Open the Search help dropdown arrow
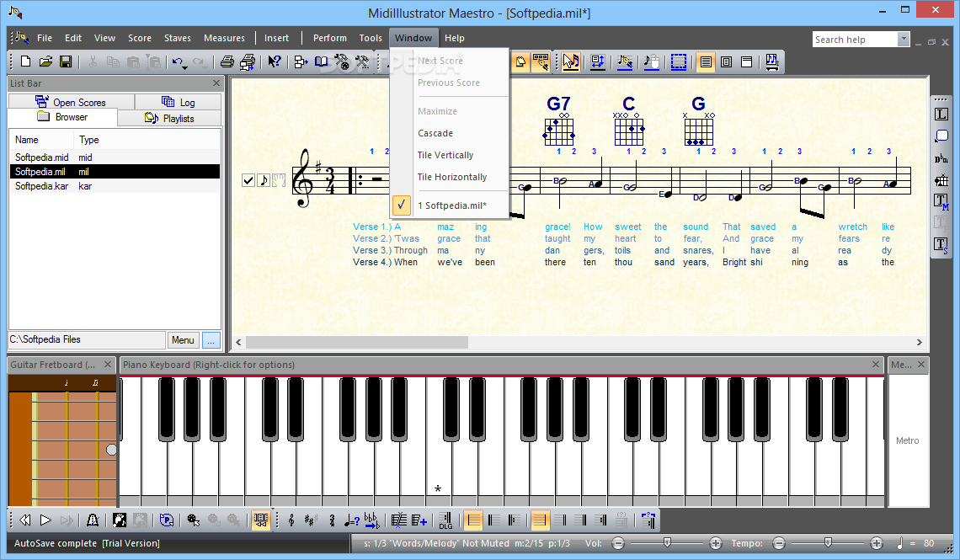This screenshot has height=560, width=960. (x=904, y=40)
